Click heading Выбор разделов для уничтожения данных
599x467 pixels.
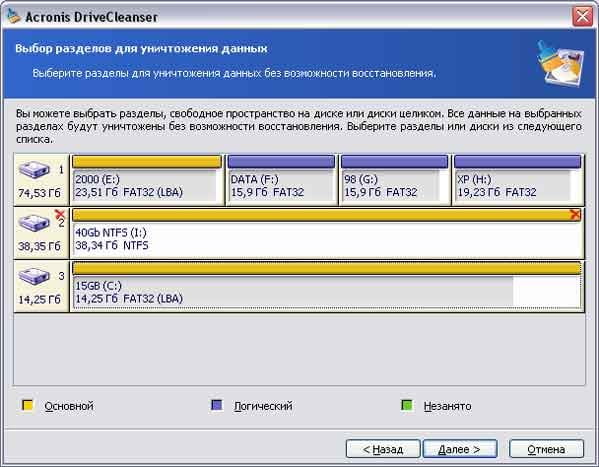tap(141, 49)
